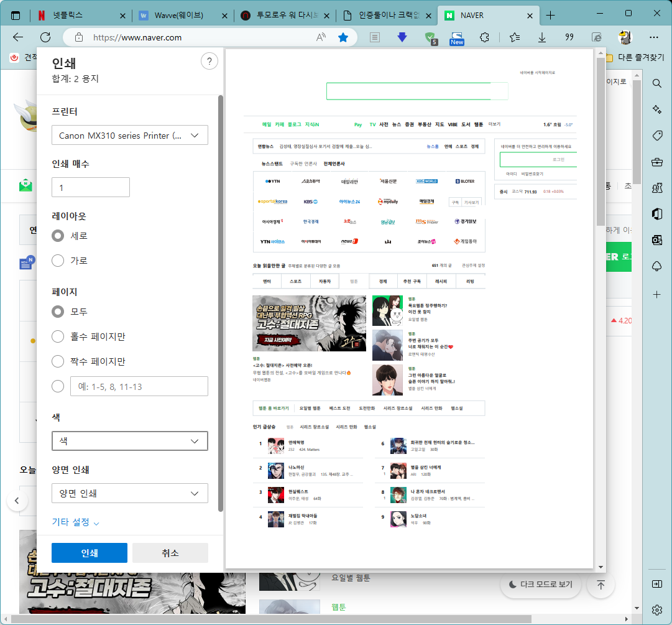The width and height of the screenshot is (672, 625).
Task: Open the sidebar tools briefcase icon
Action: [656, 162]
